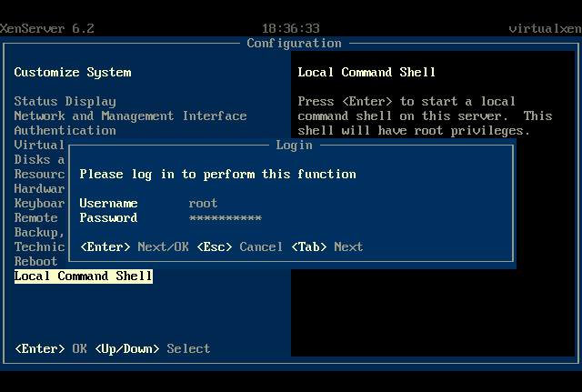
Task: Select the Reboot menu entry
Action: coord(35,261)
